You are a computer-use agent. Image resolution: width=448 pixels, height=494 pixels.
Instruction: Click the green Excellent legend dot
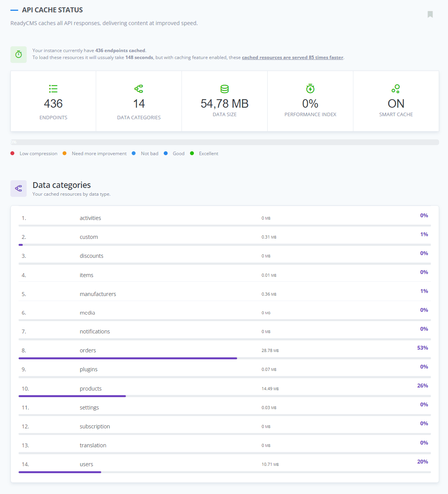[x=192, y=153]
